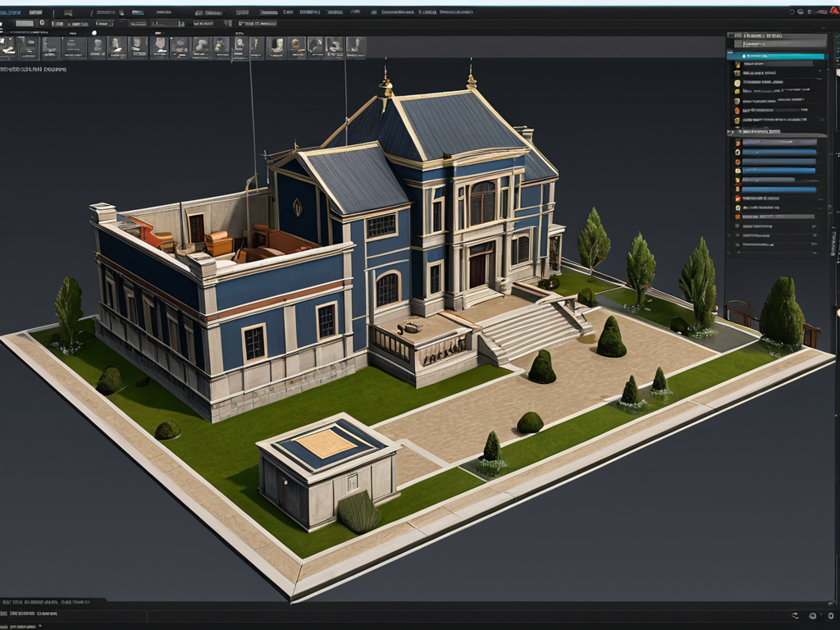Toggle the white radio dot above the shelf

[94, 33]
